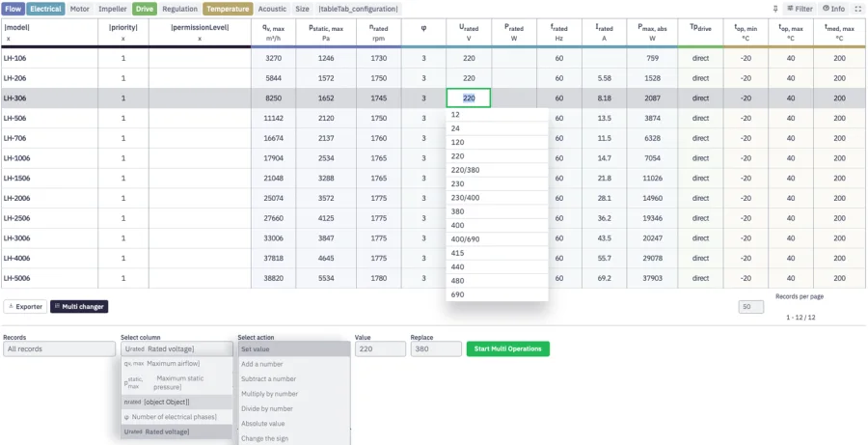The height and width of the screenshot is (445, 868).
Task: Click the |priority| column header
Action: pos(122,32)
